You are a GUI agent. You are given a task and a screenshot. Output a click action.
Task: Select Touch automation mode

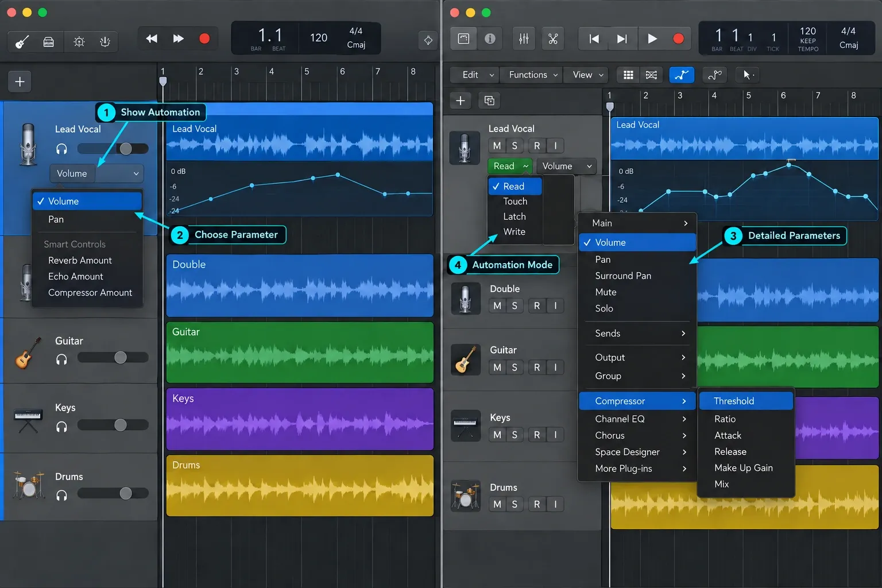pos(515,202)
